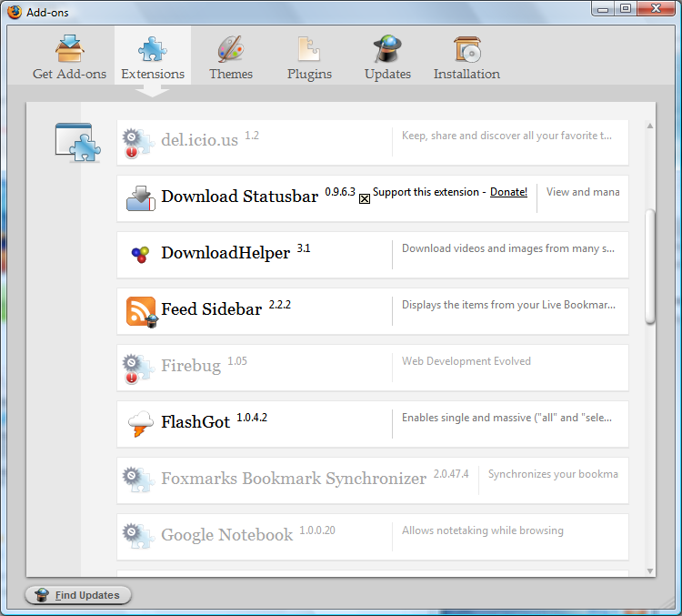Click the vertical scrollbar thumb
Image resolution: width=682 pixels, height=616 pixels.
point(650,267)
